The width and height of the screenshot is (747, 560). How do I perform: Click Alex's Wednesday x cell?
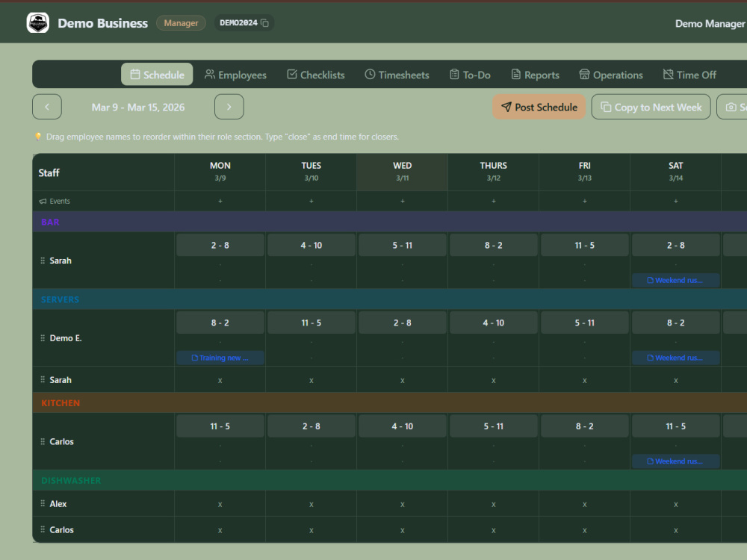[403, 504]
